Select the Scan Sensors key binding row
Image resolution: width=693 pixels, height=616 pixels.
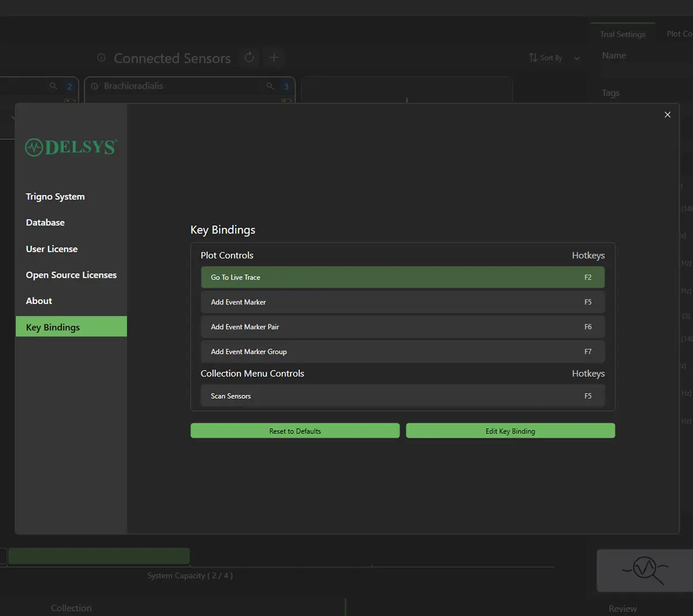403,396
